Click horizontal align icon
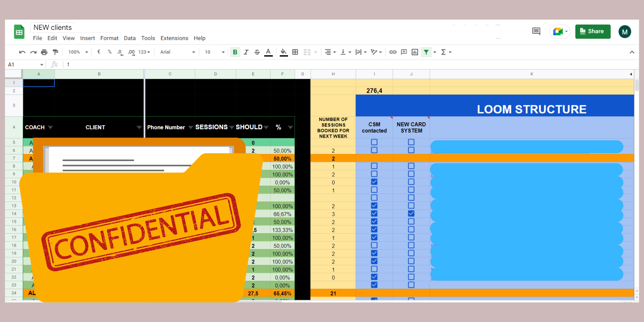Viewport: 644px width, 322px height. coord(328,52)
